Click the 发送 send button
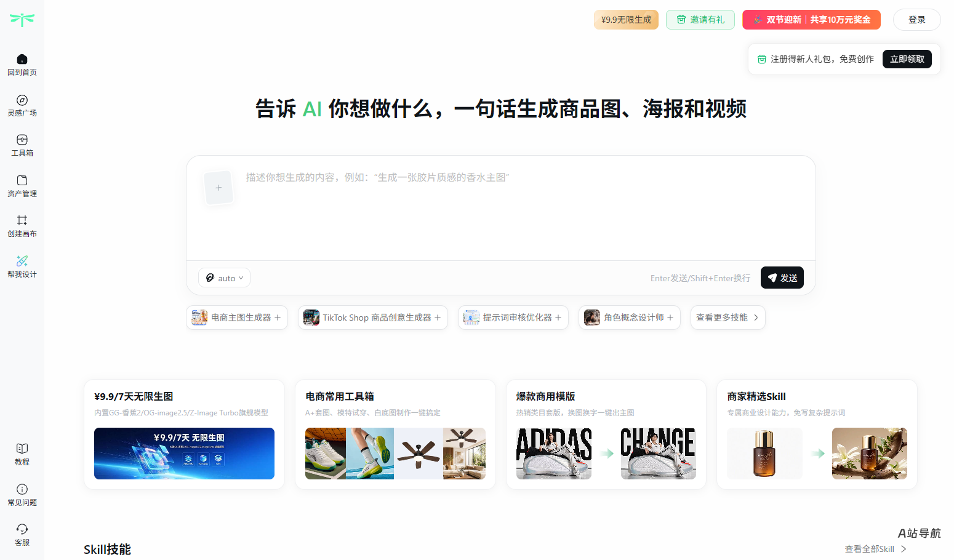The height and width of the screenshot is (560, 954). click(x=782, y=278)
